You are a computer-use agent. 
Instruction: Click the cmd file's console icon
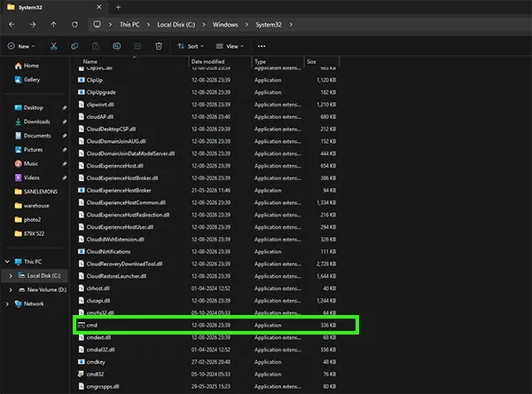pos(81,325)
